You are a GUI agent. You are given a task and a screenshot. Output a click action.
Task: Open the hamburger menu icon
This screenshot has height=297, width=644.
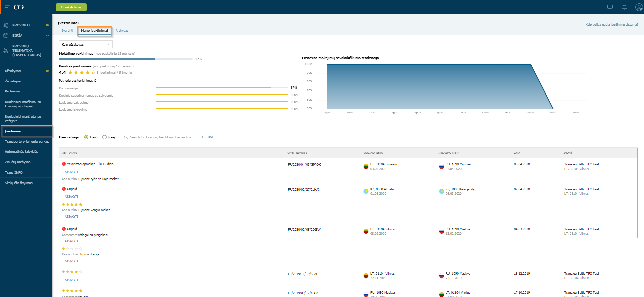pos(7,7)
